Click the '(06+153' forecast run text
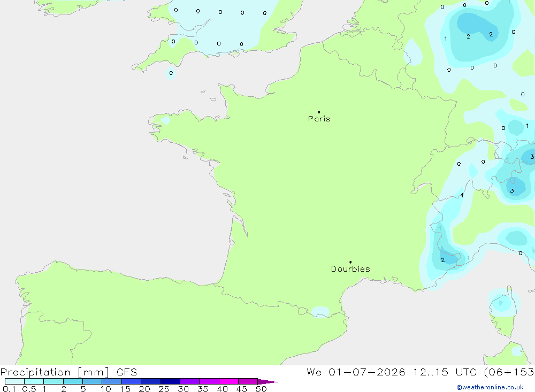The width and height of the screenshot is (535, 392). (x=509, y=372)
